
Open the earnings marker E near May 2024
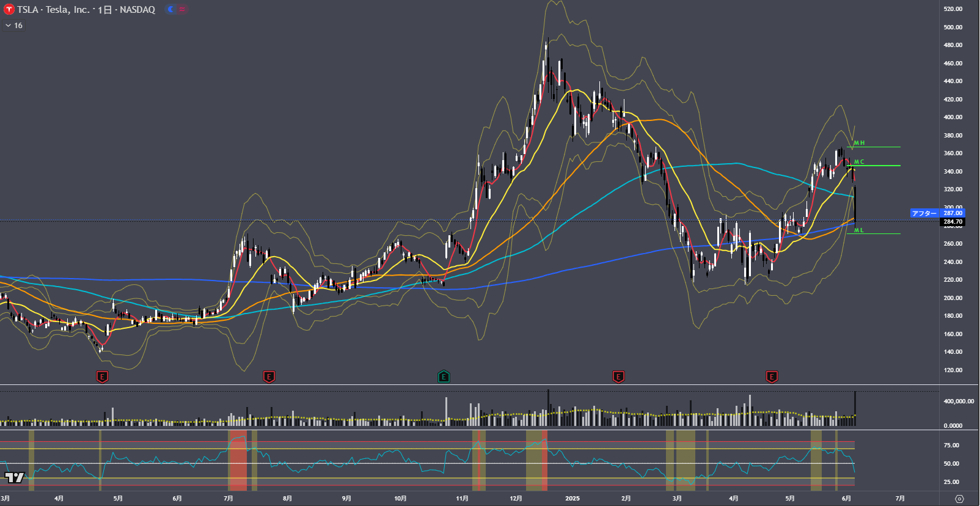102,376
